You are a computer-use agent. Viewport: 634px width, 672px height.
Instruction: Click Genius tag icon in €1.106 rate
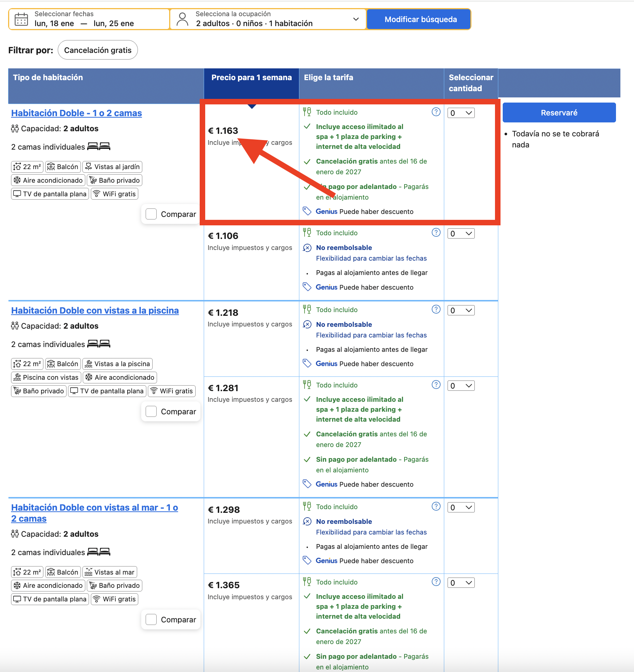307,287
